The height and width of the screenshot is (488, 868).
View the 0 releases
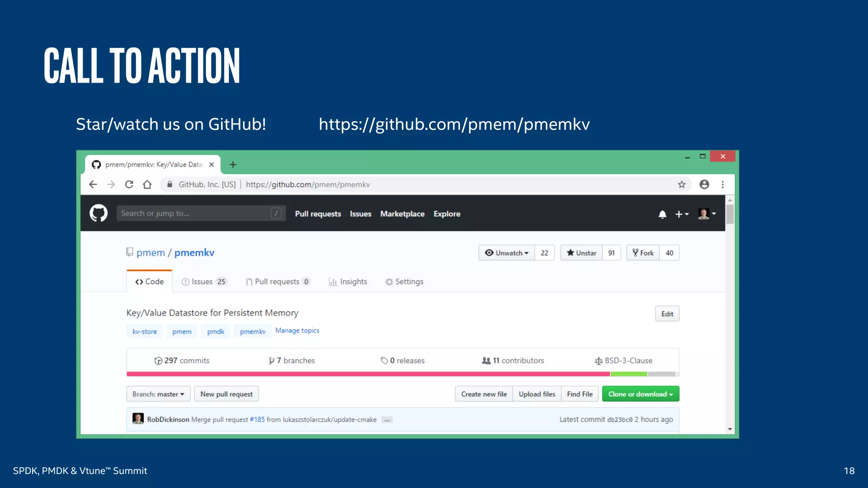(403, 360)
